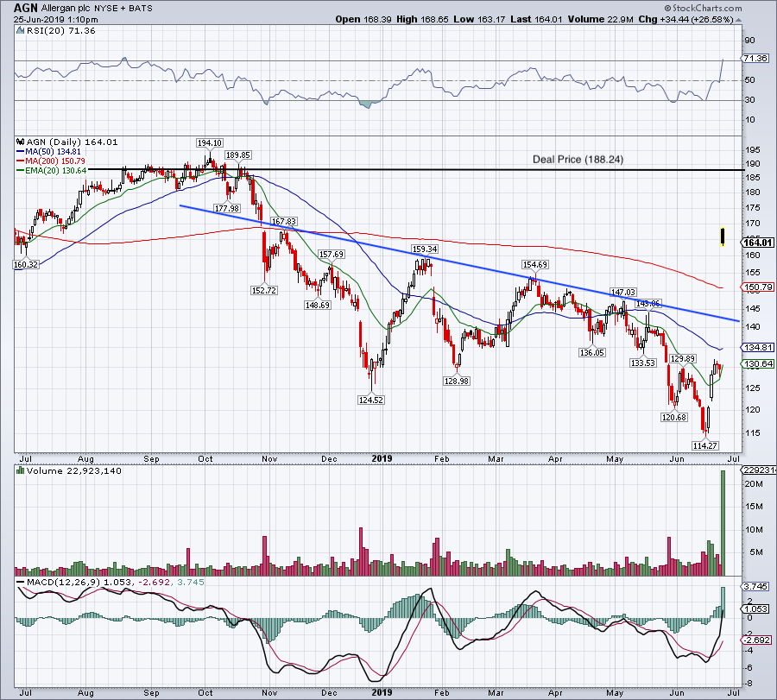
Task: Click the StockCharts.com copyright logo
Action: tap(703, 8)
